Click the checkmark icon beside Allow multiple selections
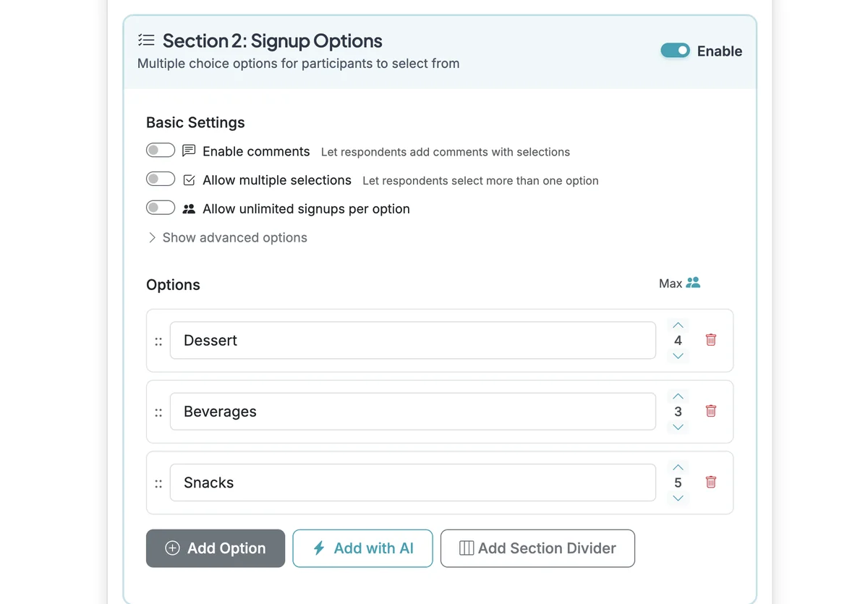This screenshot has height=604, width=868. tap(189, 179)
